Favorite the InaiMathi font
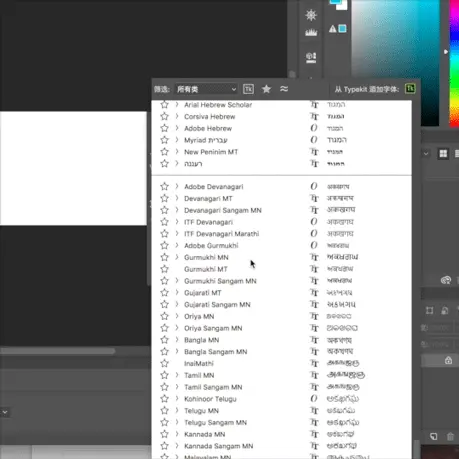This screenshot has width=459, height=459. [164, 363]
